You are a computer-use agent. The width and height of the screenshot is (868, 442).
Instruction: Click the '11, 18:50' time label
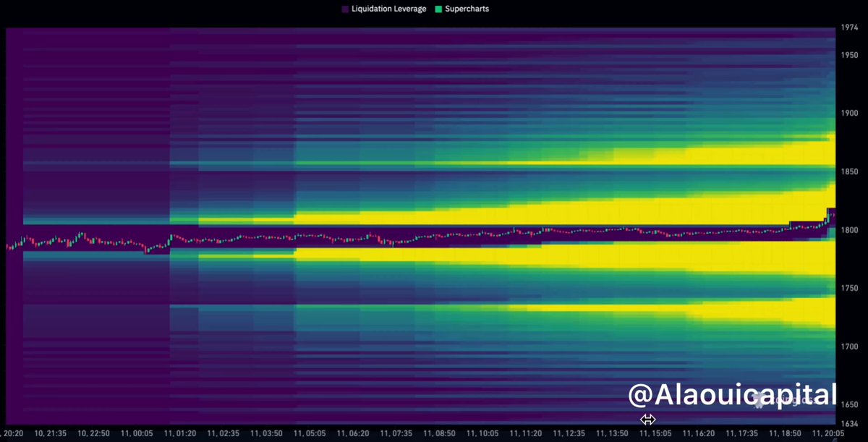(x=785, y=433)
